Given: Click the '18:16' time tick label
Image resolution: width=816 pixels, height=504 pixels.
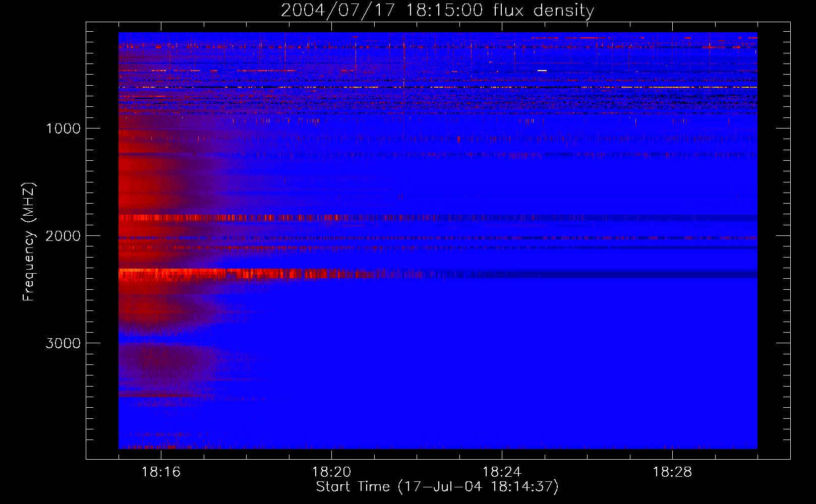Looking at the screenshot, I should pyautogui.click(x=161, y=472).
